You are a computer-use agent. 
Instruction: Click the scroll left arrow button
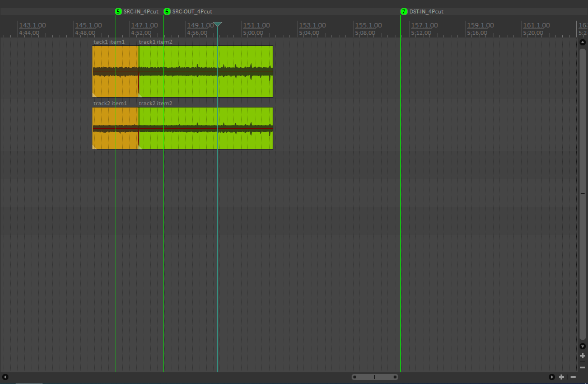(5, 377)
